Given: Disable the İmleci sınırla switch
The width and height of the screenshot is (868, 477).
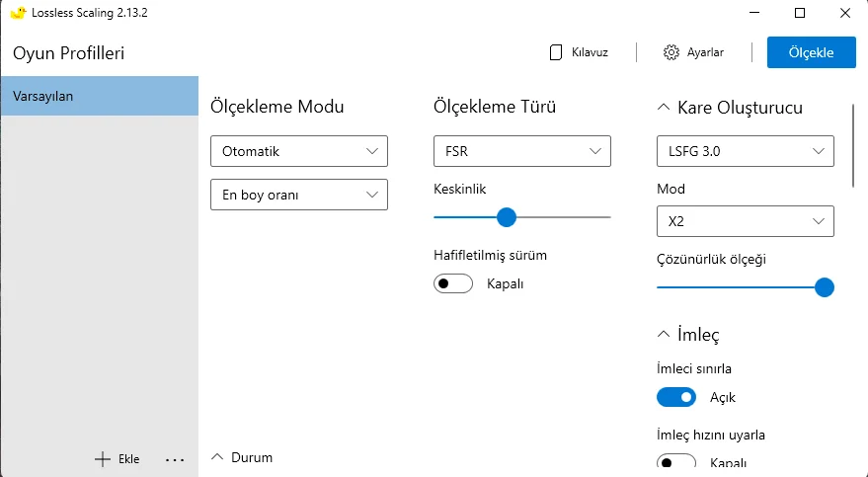Looking at the screenshot, I should tap(676, 397).
